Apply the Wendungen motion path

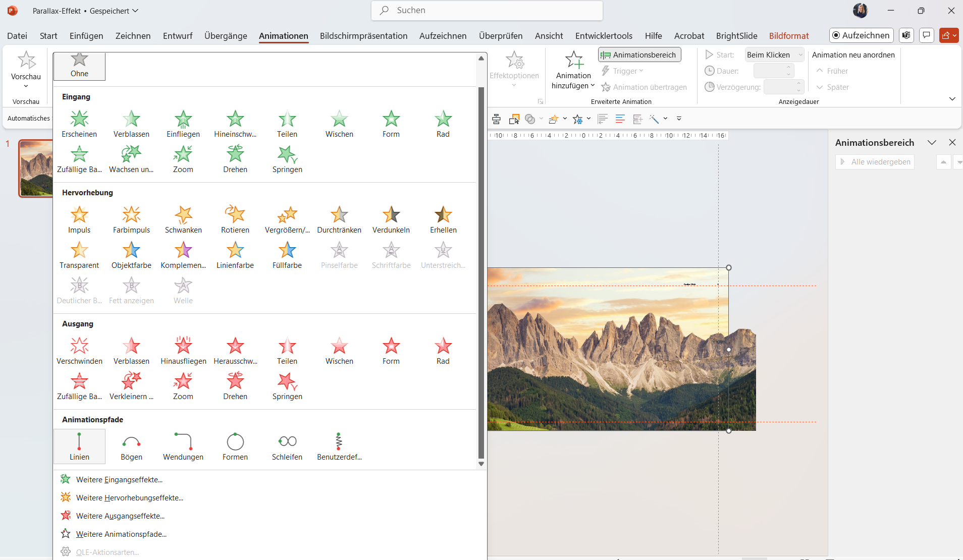183,446
